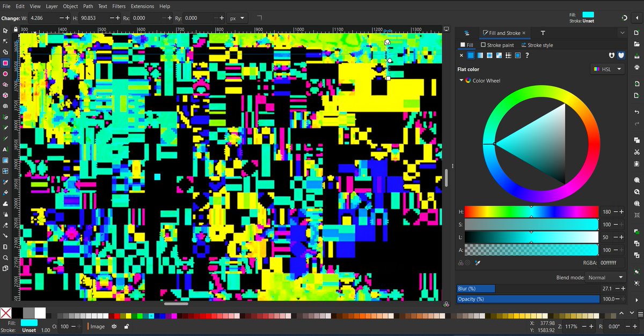This screenshot has height=336, width=644.
Task: Open the Path menu
Action: coord(87,6)
